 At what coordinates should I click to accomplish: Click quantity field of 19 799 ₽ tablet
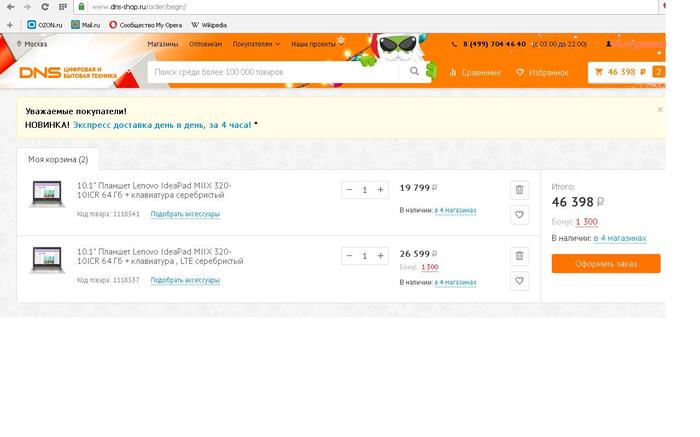365,190
